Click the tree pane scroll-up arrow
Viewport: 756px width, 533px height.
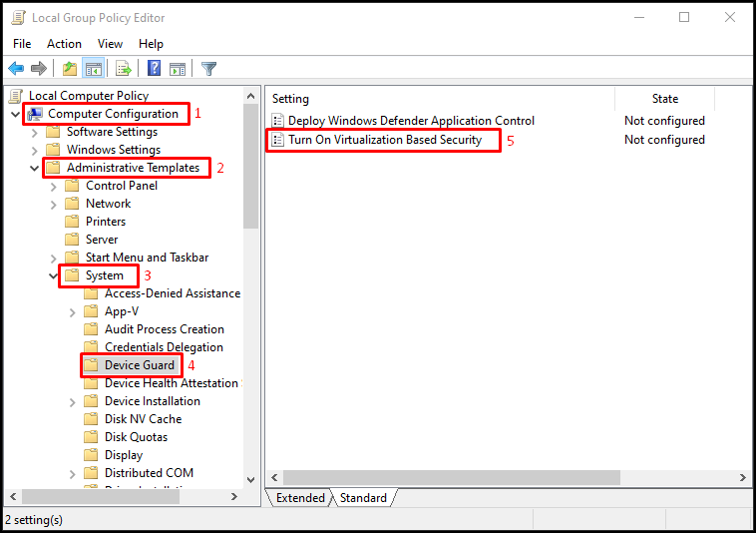point(250,96)
